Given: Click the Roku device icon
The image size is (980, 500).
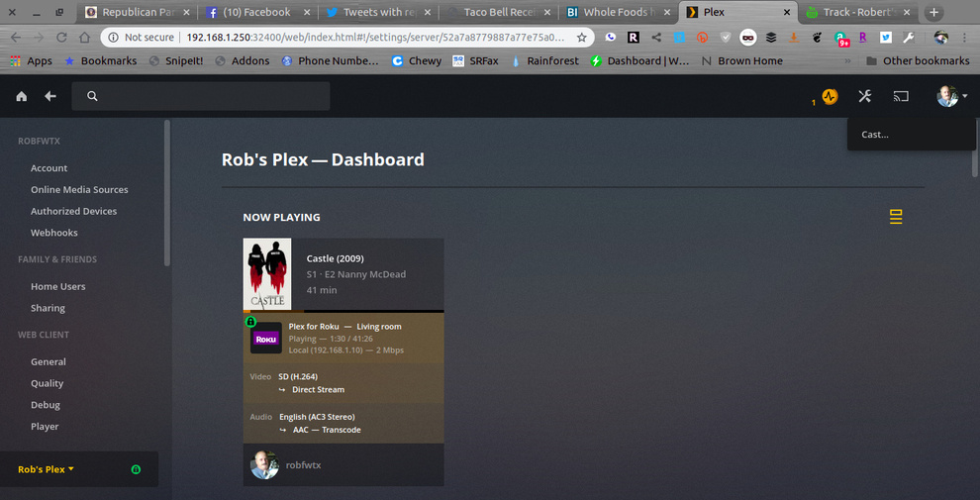Looking at the screenshot, I should tap(265, 339).
